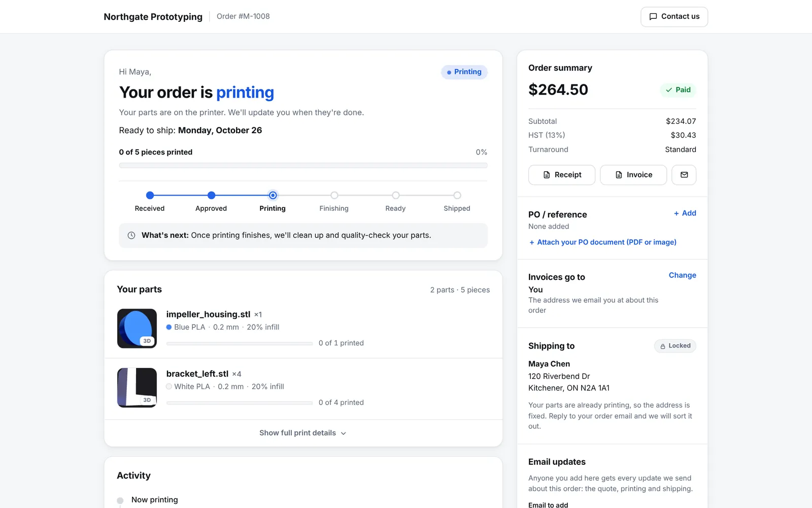812x508 pixels.
Task: Click the impeller_housing.stl file name
Action: 208,314
